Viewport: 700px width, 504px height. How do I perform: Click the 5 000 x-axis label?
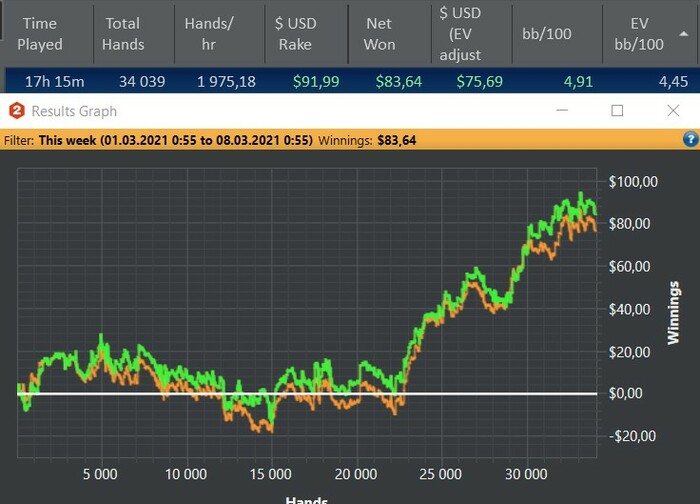click(x=100, y=474)
